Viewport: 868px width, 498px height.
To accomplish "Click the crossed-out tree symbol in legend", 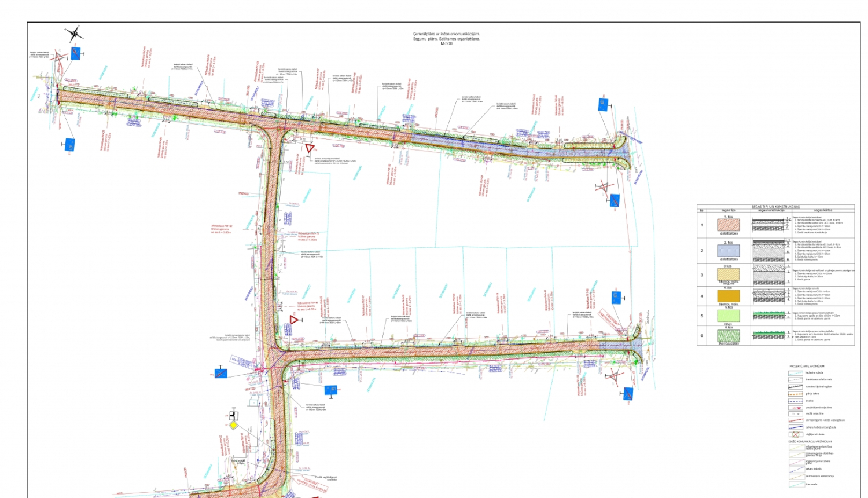I will pos(796,434).
